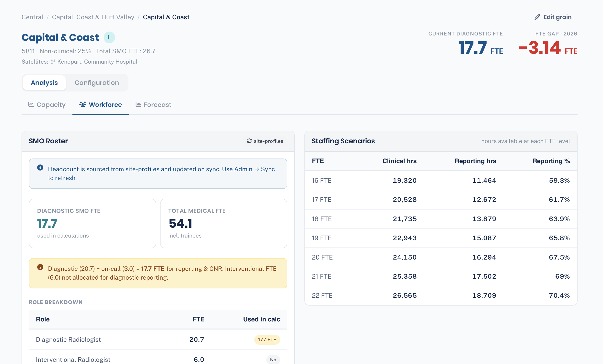Click clinical hours value 25,358
The height and width of the screenshot is (364, 603).
pyautogui.click(x=405, y=276)
